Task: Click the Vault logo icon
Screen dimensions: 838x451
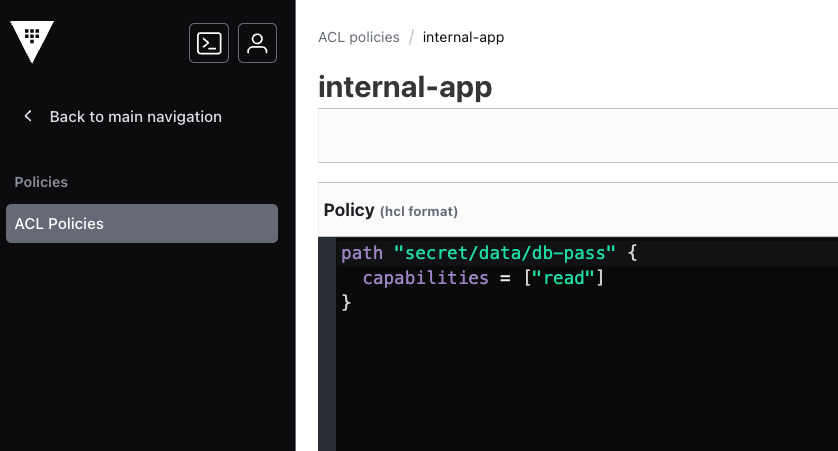Action: 32,42
